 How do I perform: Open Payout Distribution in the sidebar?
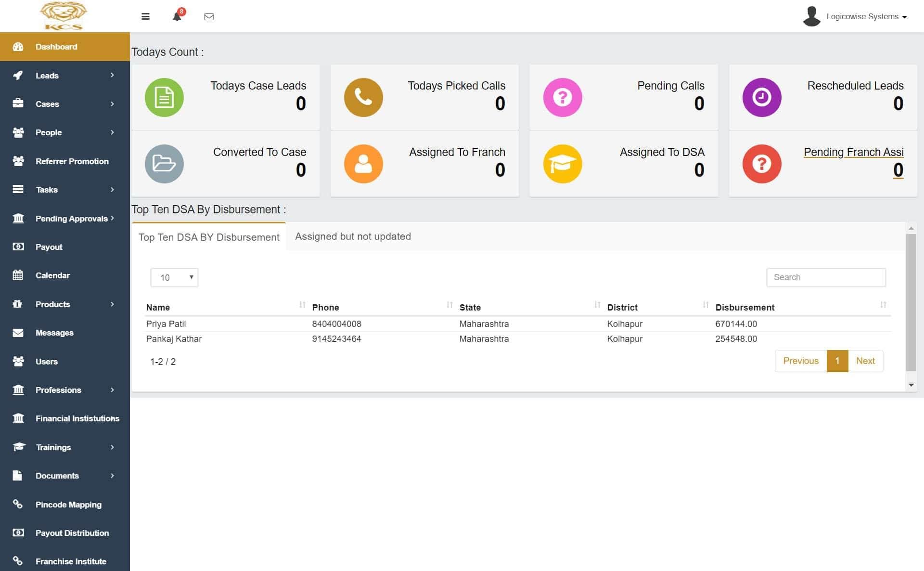coord(72,533)
